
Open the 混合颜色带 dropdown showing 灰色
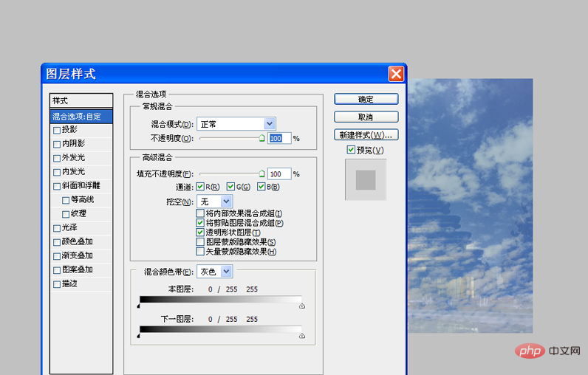(214, 271)
